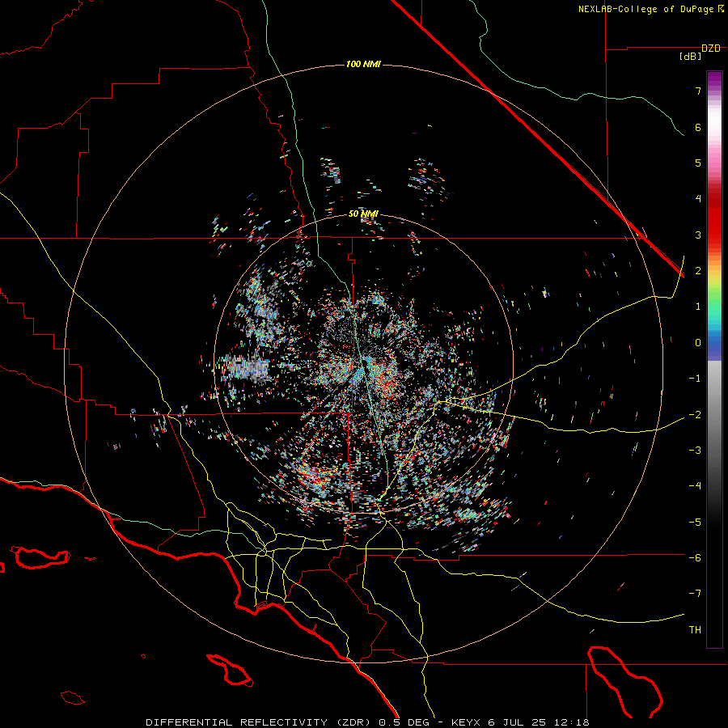
Task: Click the 1 value on the color scale
Action: [698, 307]
